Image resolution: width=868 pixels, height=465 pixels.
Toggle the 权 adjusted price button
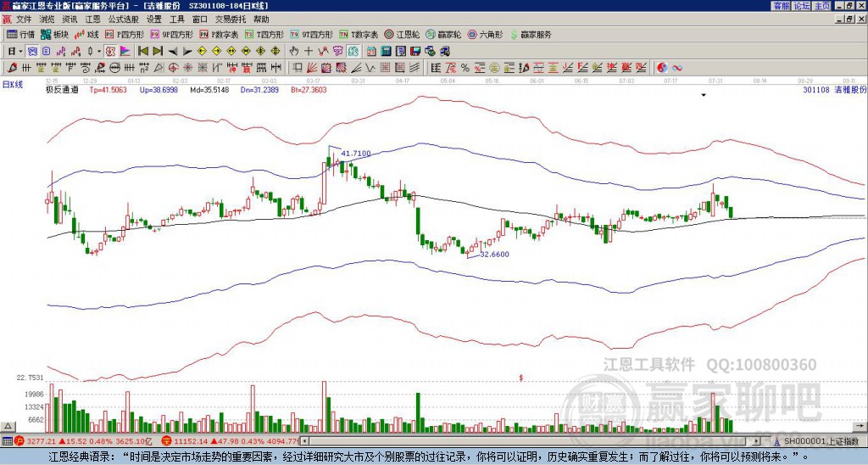click(110, 51)
